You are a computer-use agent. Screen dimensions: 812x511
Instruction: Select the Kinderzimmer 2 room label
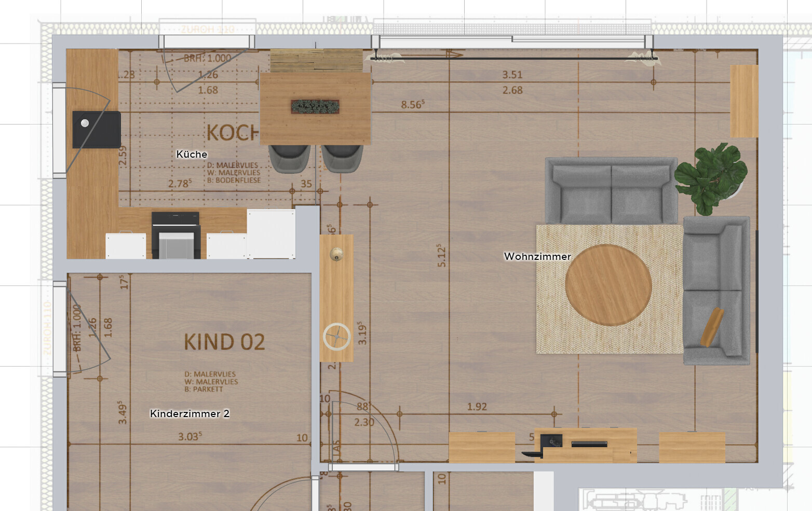pyautogui.click(x=190, y=413)
